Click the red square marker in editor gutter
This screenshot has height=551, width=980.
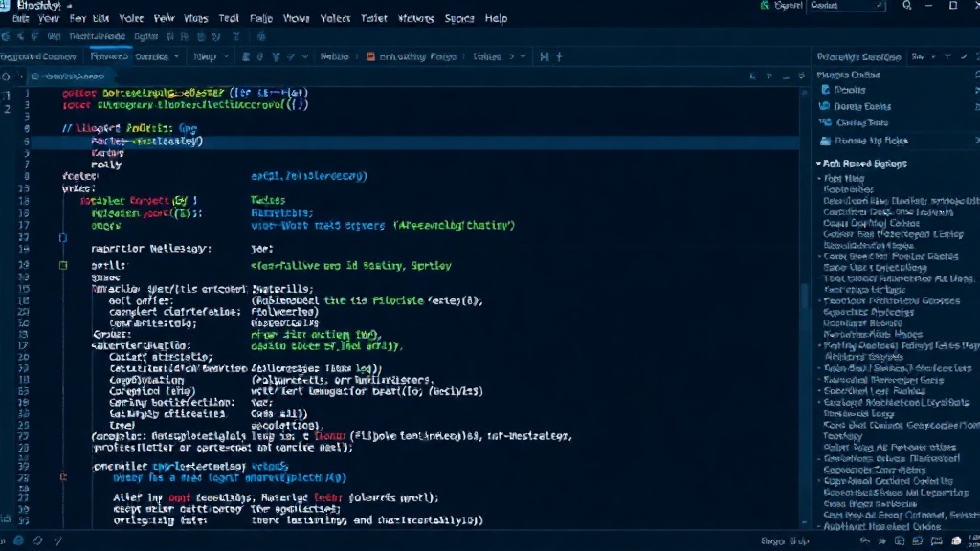coord(63,476)
